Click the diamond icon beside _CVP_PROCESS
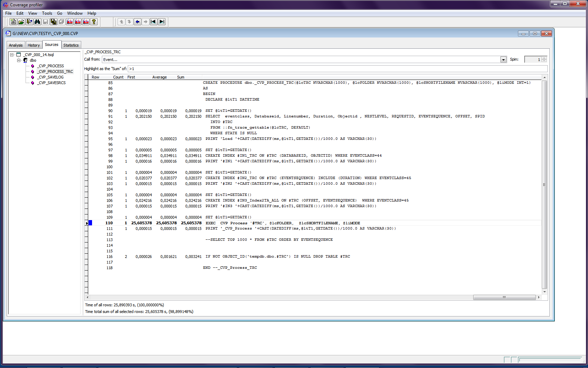Screen dimensions: 588x368 [33, 66]
